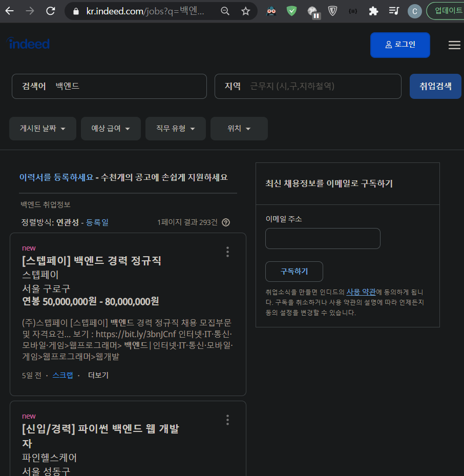Open the 사용 약관 terms link
Screen dimensions: 464x476
[361, 292]
